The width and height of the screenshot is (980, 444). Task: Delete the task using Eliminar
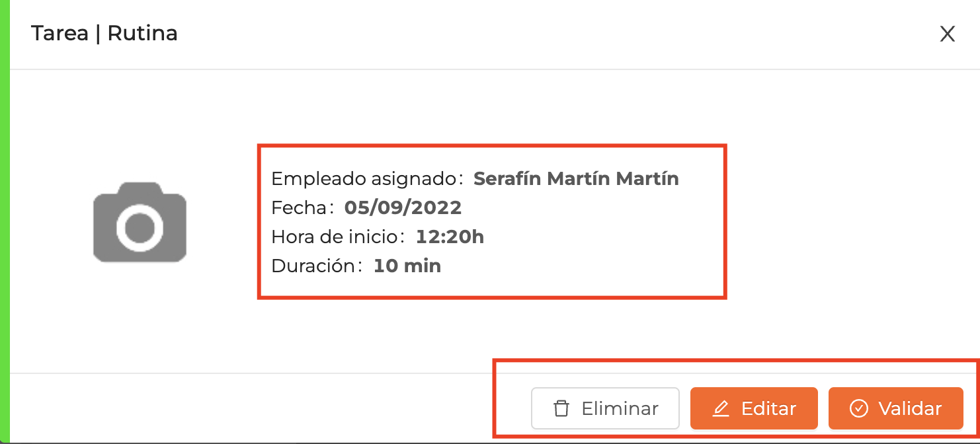[x=605, y=408]
